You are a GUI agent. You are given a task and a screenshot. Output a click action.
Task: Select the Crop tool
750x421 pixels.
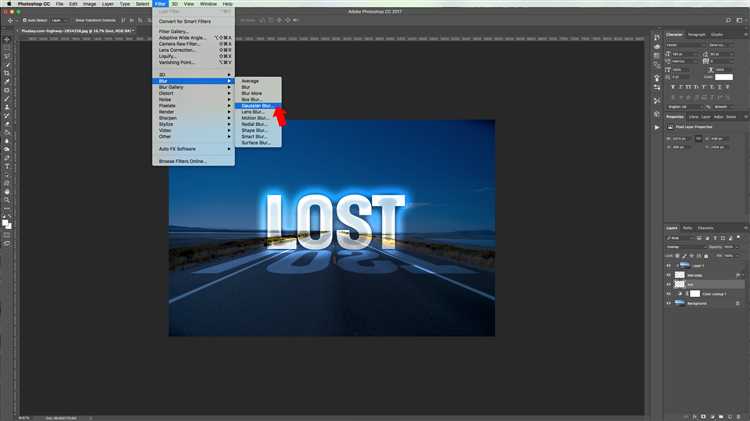7,73
